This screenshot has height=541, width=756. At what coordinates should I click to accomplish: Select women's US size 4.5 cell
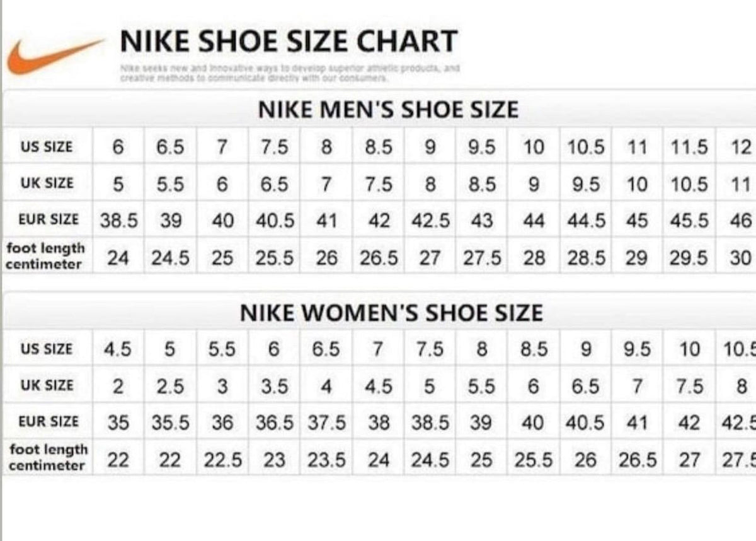click(x=118, y=349)
